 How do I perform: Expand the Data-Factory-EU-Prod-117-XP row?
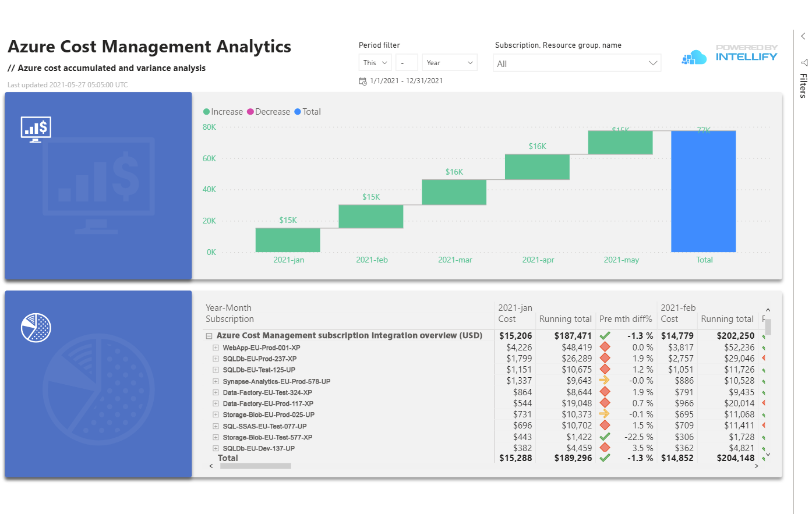(216, 403)
